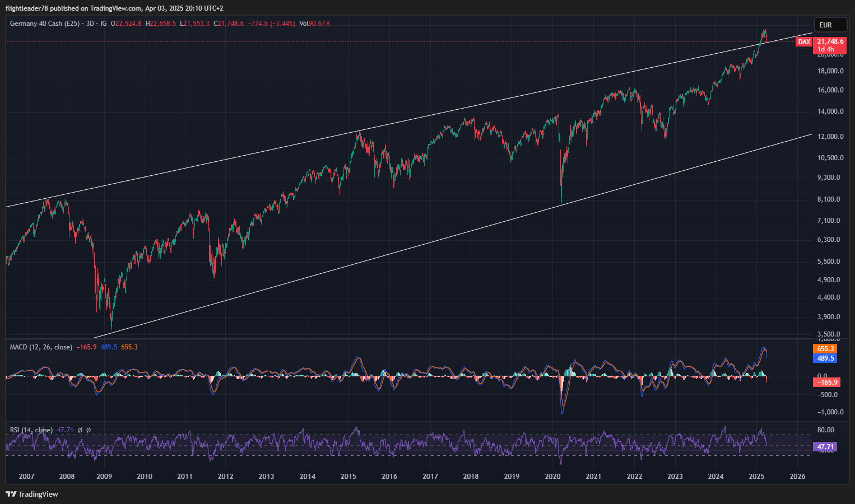Click the Germany 40 Cash (E25) title

[x=45, y=24]
